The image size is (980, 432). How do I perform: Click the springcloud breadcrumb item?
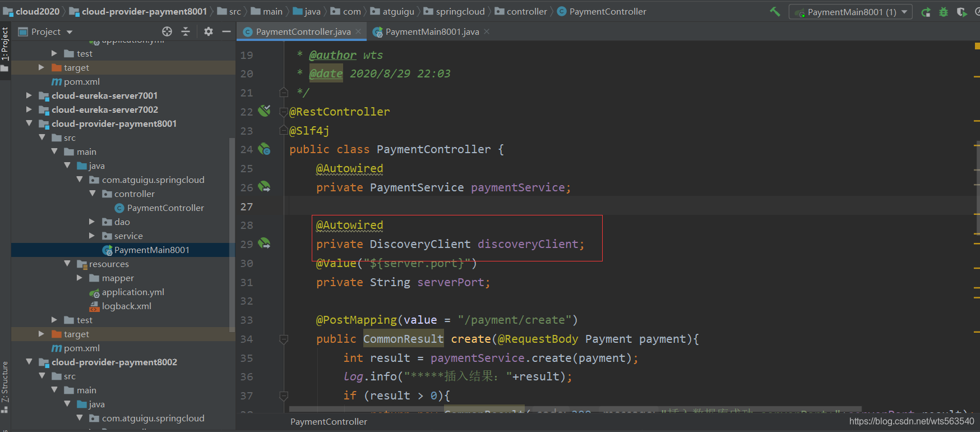454,11
